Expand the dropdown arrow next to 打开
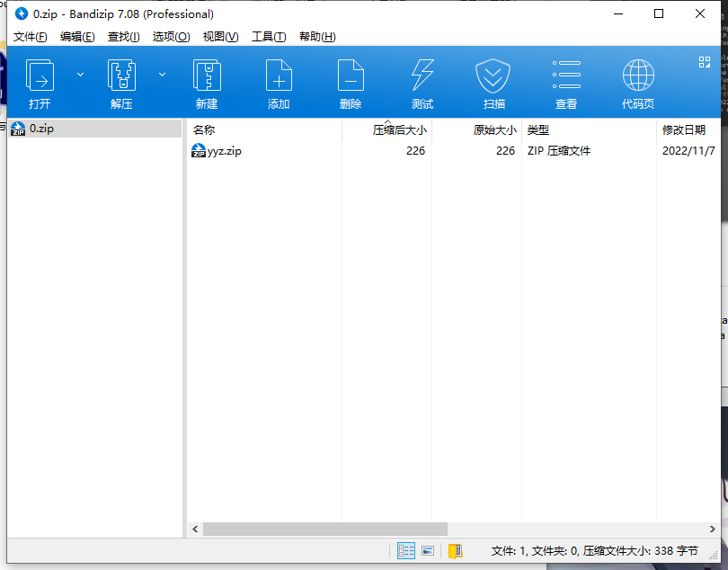This screenshot has height=570, width=728. 80,75
